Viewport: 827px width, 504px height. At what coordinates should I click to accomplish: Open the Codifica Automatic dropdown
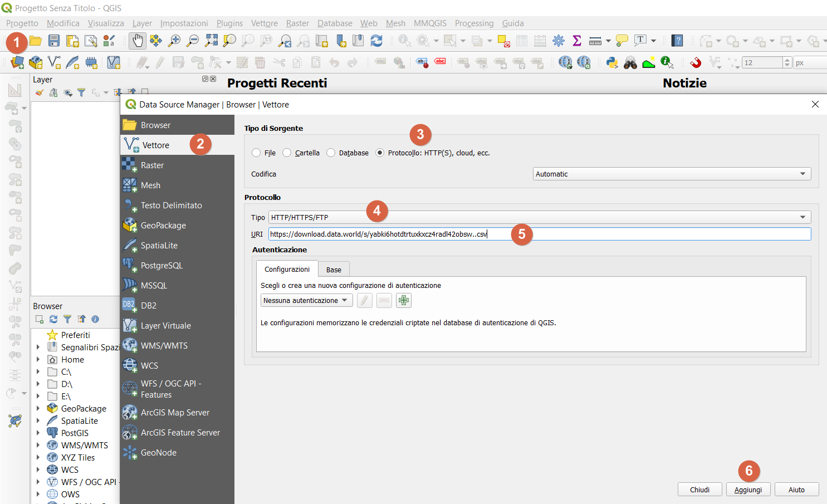pyautogui.click(x=672, y=174)
